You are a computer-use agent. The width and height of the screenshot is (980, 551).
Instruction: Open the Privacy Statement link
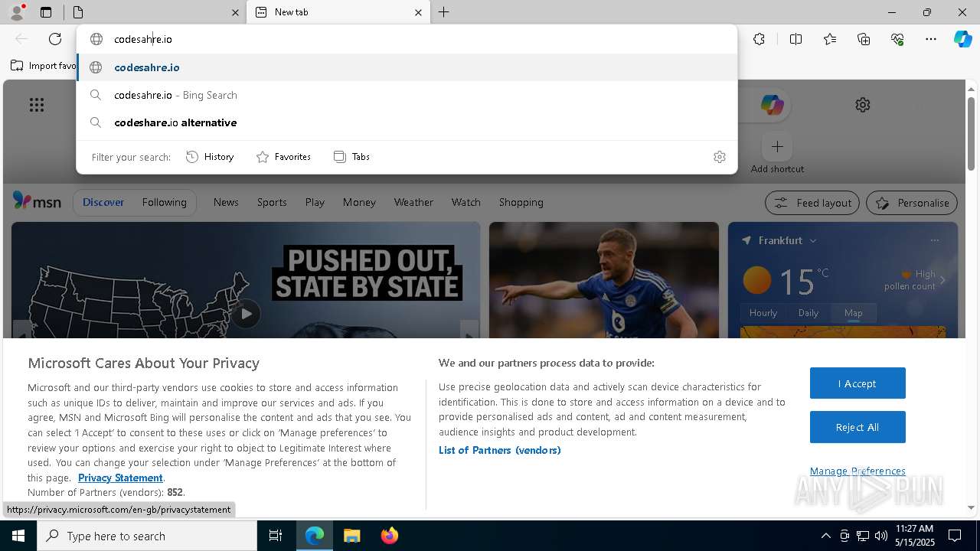120,478
